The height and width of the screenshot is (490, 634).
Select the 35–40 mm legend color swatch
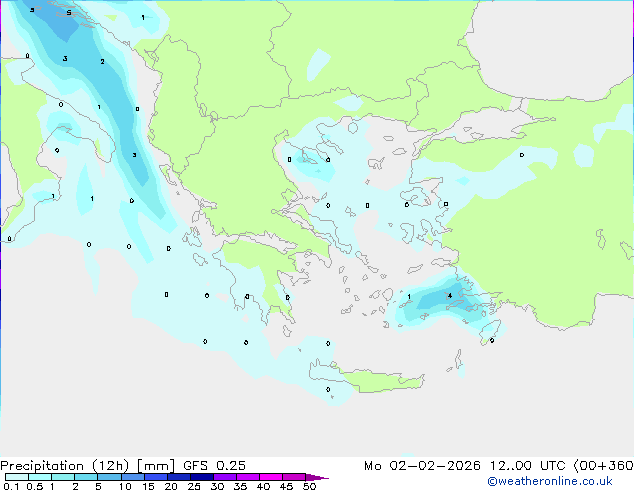[247, 477]
